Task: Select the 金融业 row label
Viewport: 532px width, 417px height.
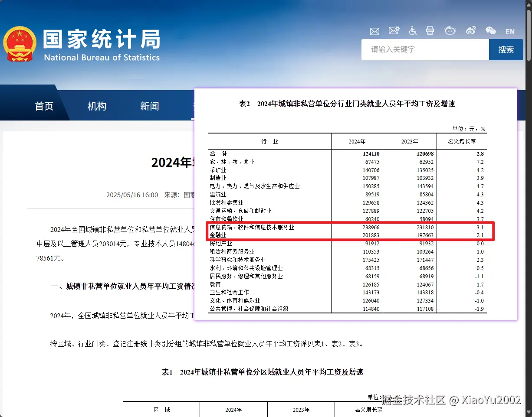Action: click(x=218, y=235)
